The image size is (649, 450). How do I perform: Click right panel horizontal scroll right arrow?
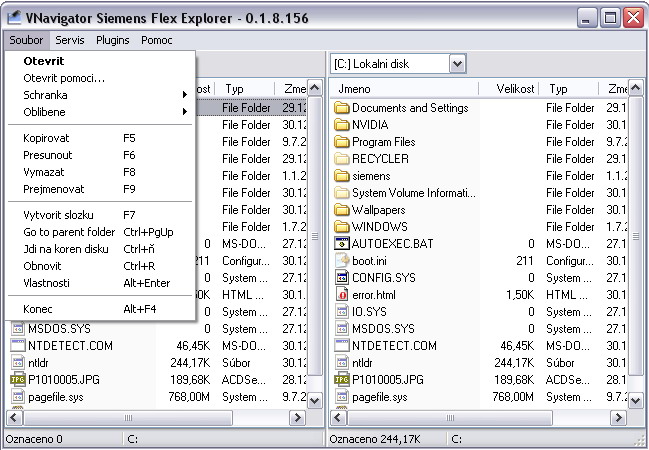[x=619, y=417]
